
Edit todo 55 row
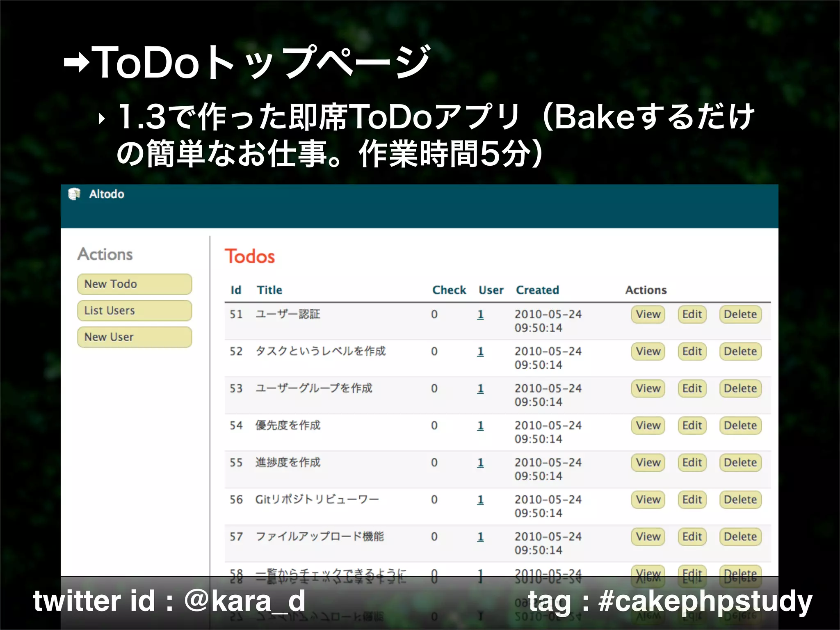tap(692, 463)
